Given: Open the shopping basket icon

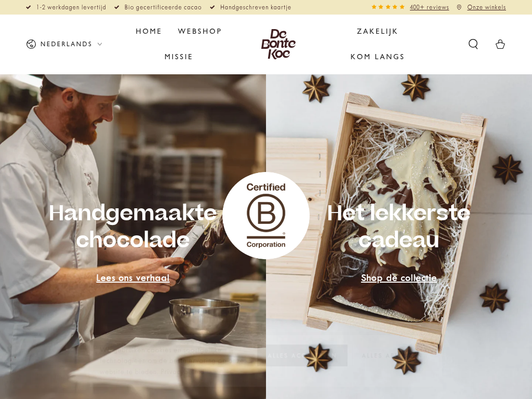Looking at the screenshot, I should [x=500, y=44].
